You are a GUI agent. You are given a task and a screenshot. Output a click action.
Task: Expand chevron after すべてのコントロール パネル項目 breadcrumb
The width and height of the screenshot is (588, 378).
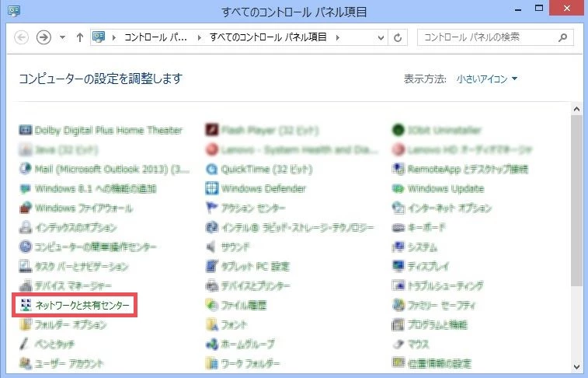click(x=338, y=37)
